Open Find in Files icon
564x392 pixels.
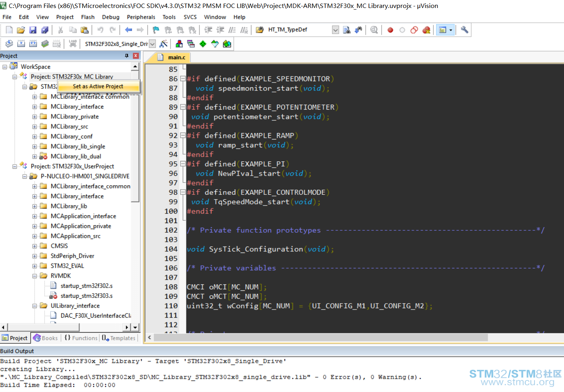(x=260, y=30)
